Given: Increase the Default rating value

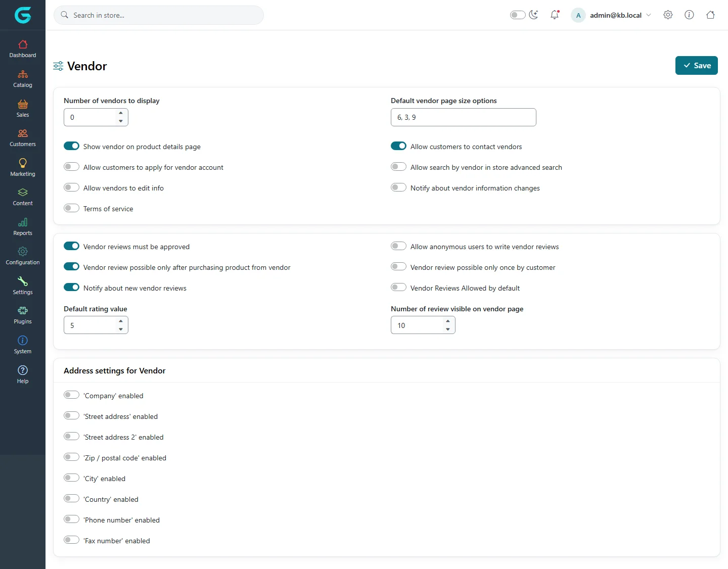Looking at the screenshot, I should click(x=121, y=321).
